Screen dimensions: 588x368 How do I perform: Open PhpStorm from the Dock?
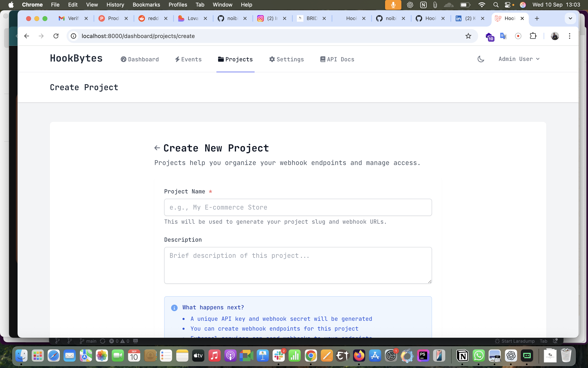tap(423, 356)
